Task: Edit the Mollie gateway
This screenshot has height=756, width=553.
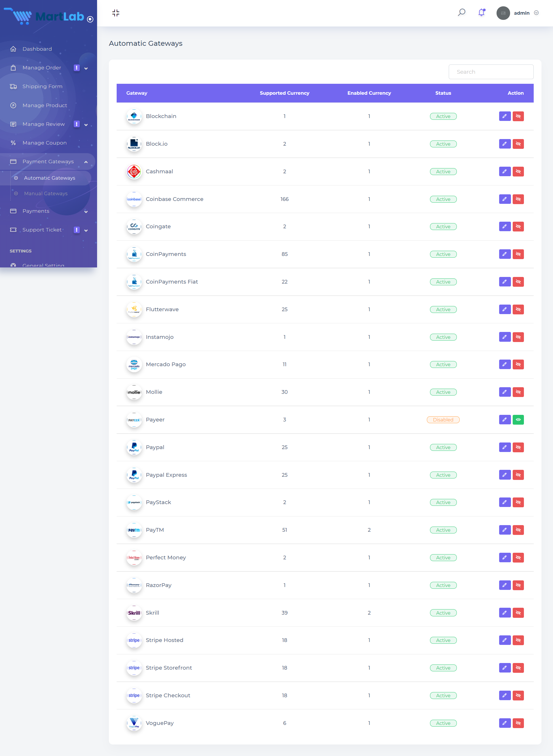Action: tap(504, 392)
